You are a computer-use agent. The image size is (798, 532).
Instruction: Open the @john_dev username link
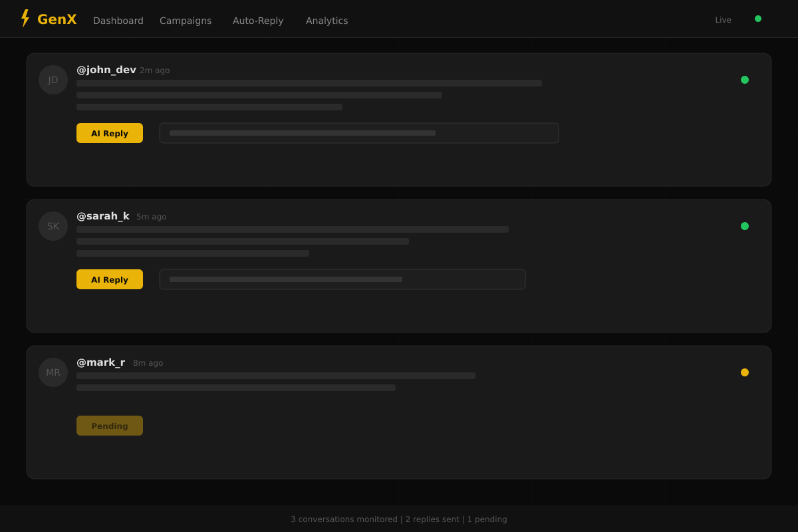tap(106, 70)
